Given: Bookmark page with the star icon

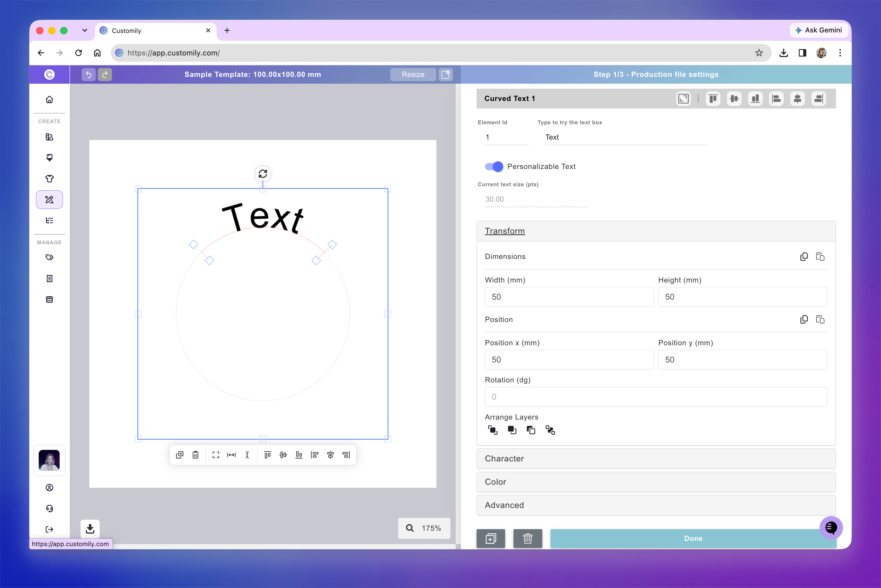Looking at the screenshot, I should pyautogui.click(x=759, y=53).
